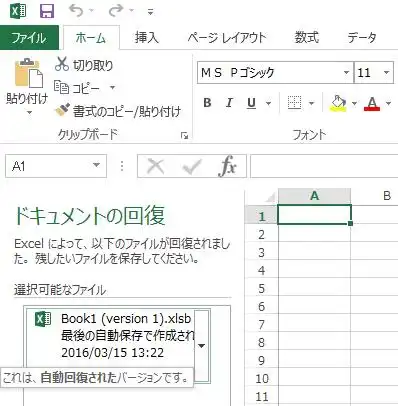The height and width of the screenshot is (406, 398).
Task: Click the Excel application icon
Action: 18,11
